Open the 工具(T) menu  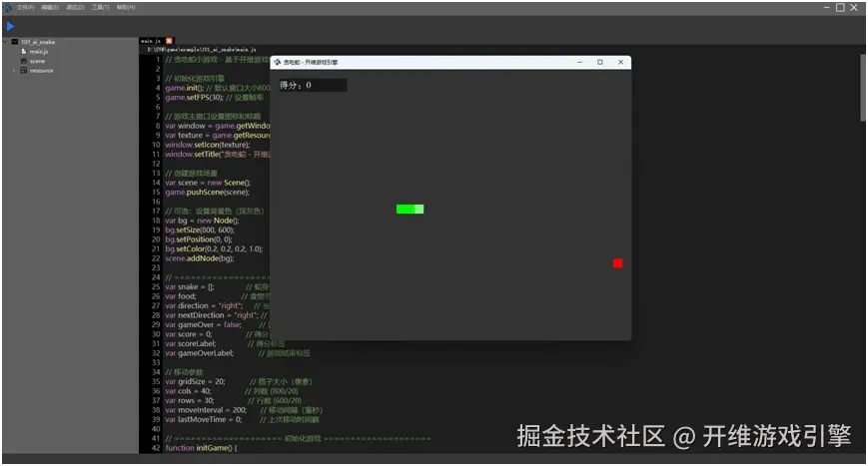[100, 7]
